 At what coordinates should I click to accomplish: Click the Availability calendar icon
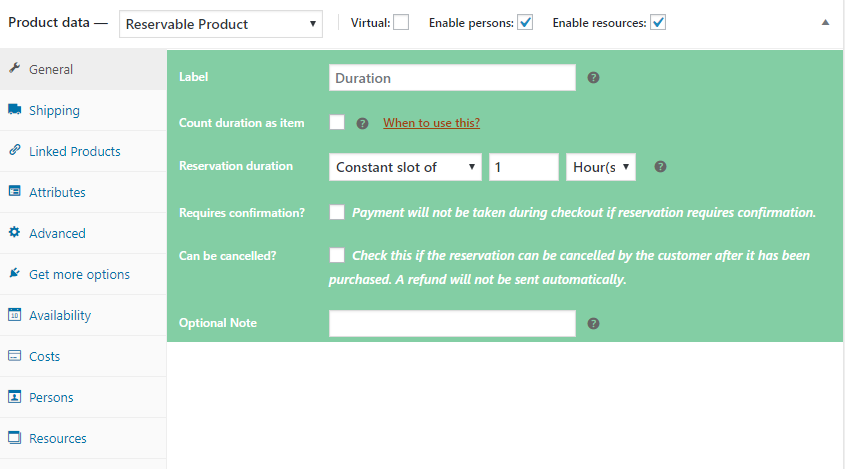click(15, 315)
